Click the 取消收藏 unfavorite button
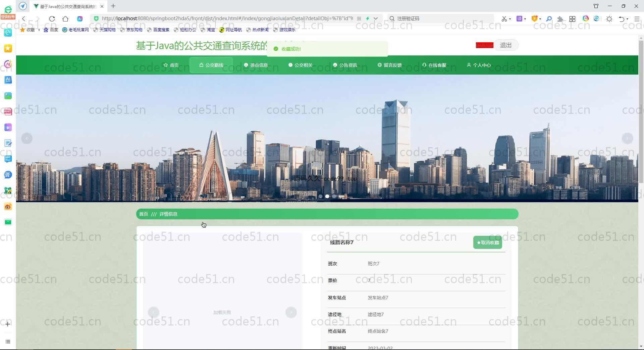Image resolution: width=644 pixels, height=350 pixels. pos(488,243)
